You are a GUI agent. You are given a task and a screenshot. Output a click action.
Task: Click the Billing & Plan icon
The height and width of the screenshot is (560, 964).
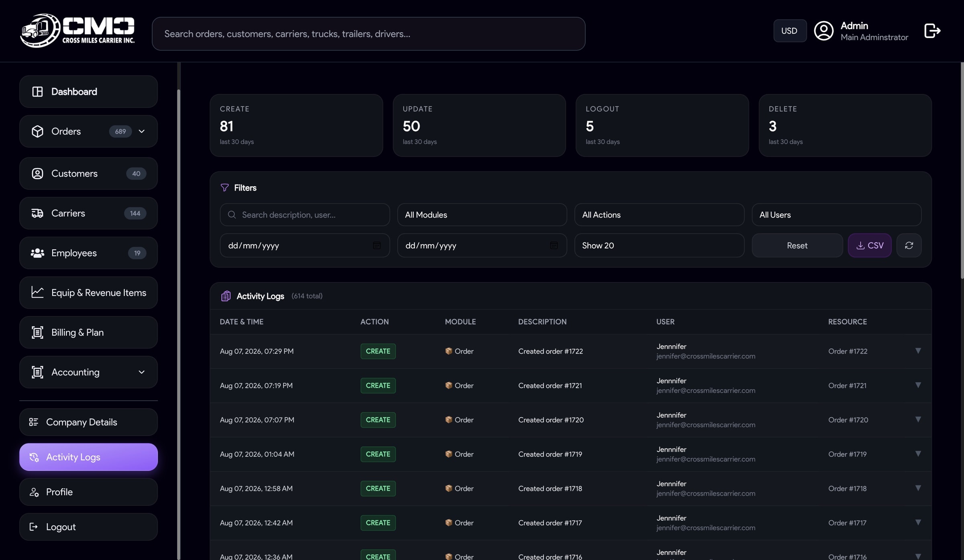click(37, 332)
